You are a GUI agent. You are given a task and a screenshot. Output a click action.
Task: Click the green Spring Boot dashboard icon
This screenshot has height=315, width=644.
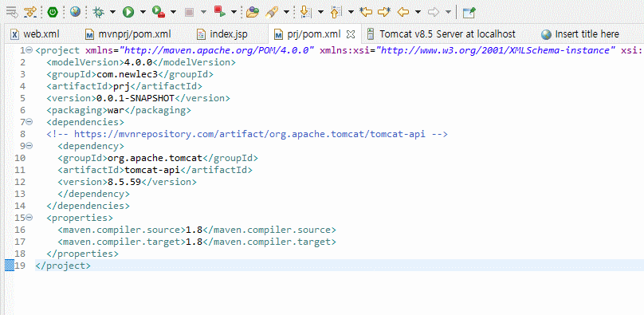tap(53, 12)
